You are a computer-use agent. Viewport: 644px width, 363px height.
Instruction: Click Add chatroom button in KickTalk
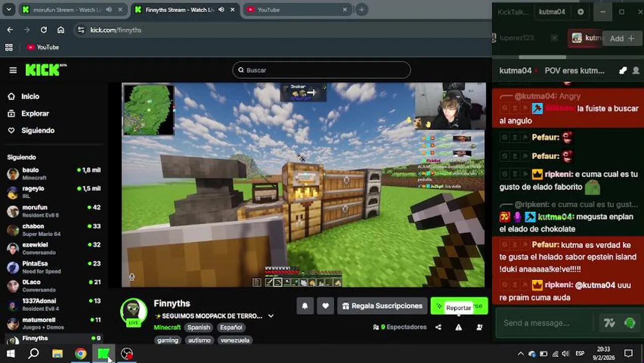coord(622,38)
